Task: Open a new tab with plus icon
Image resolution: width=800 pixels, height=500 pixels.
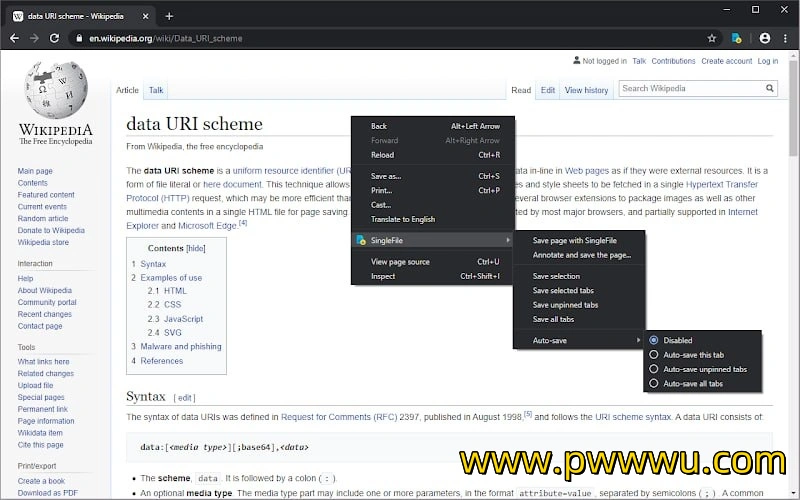Action: click(169, 16)
